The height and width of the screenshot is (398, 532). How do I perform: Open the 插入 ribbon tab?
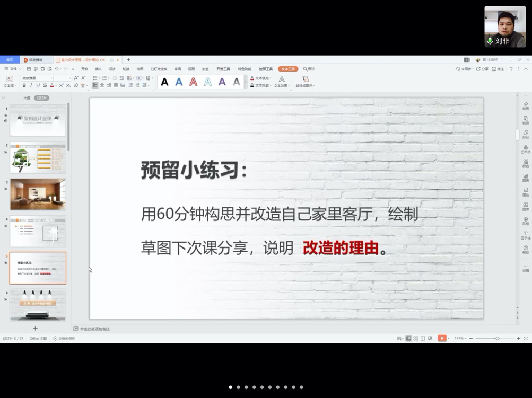[x=98, y=69]
